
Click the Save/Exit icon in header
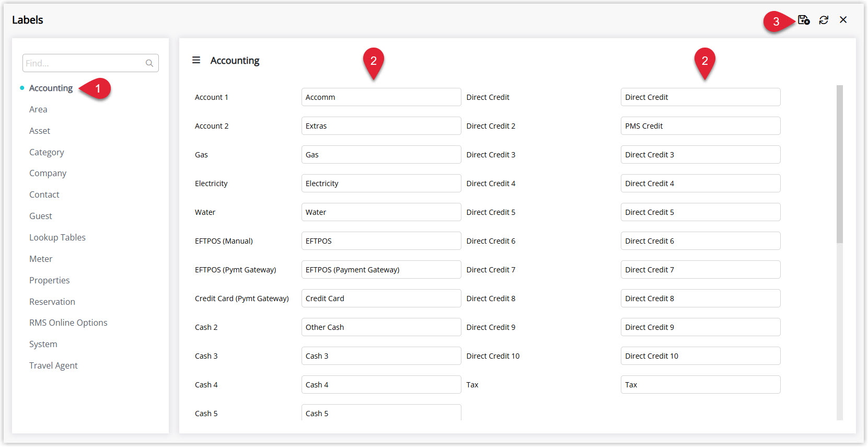point(804,20)
